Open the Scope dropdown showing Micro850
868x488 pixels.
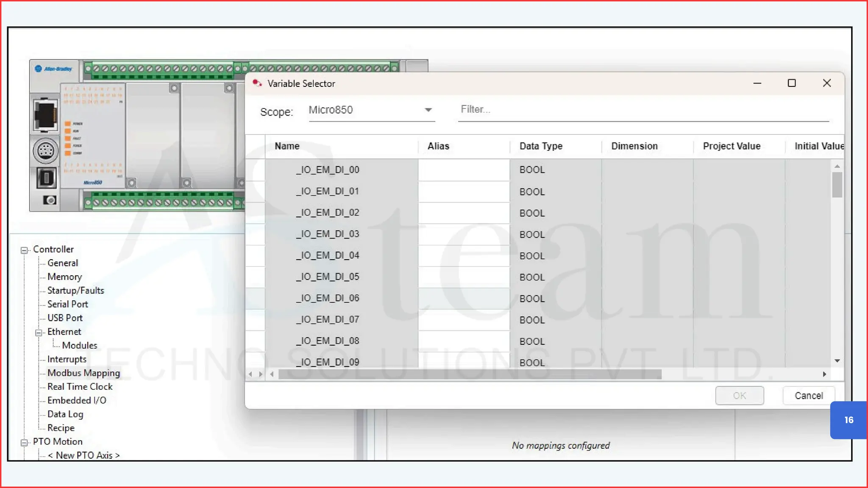coord(428,110)
